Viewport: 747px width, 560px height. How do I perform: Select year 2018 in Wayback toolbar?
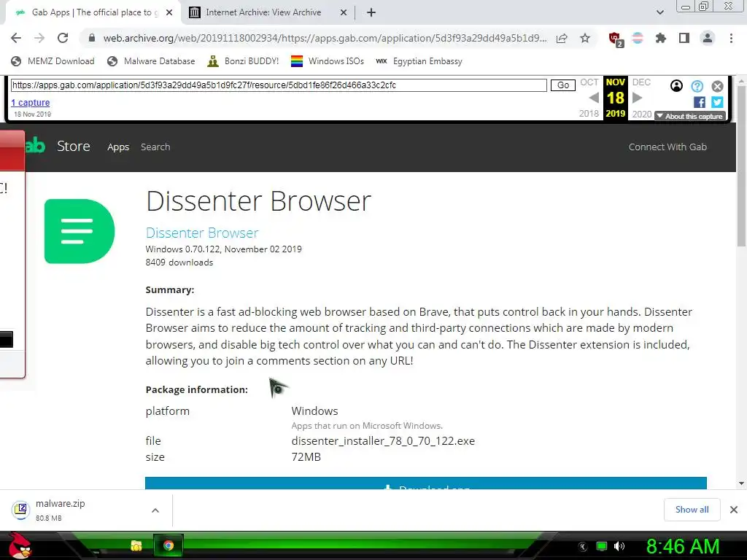click(589, 114)
